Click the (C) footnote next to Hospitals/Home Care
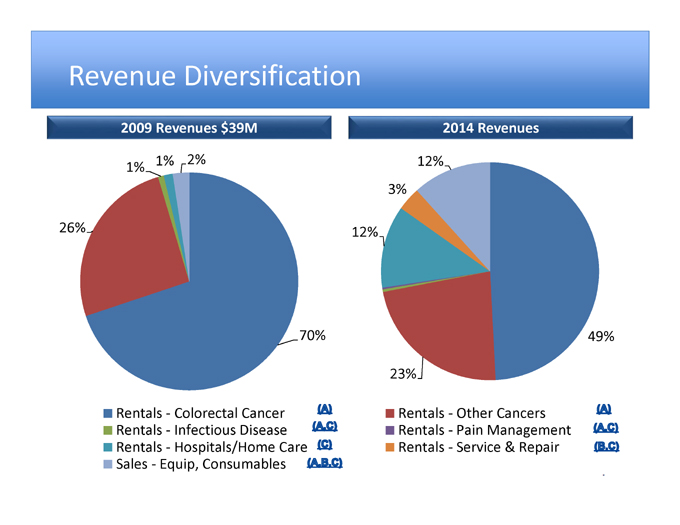The height and width of the screenshot is (525, 680). tap(324, 444)
